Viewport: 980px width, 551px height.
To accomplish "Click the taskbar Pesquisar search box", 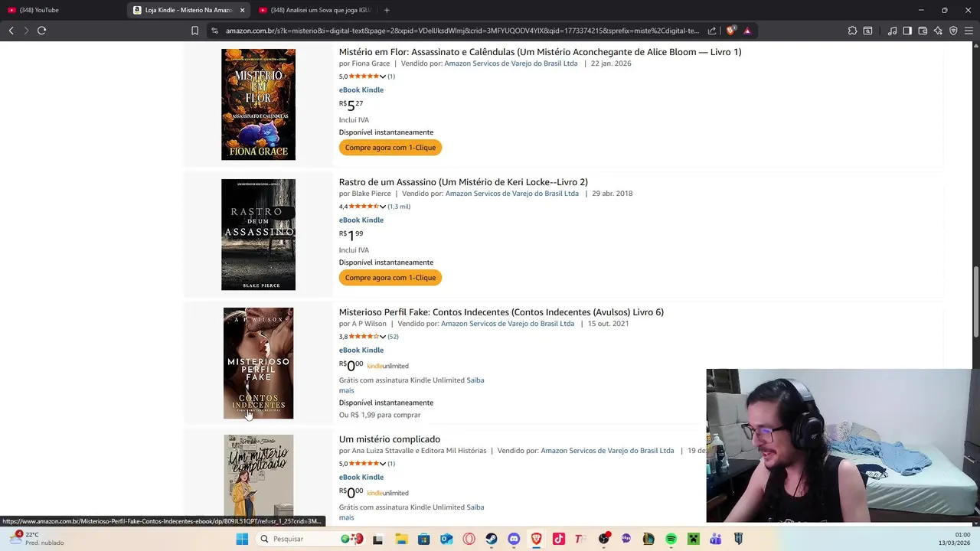I will coord(310,539).
